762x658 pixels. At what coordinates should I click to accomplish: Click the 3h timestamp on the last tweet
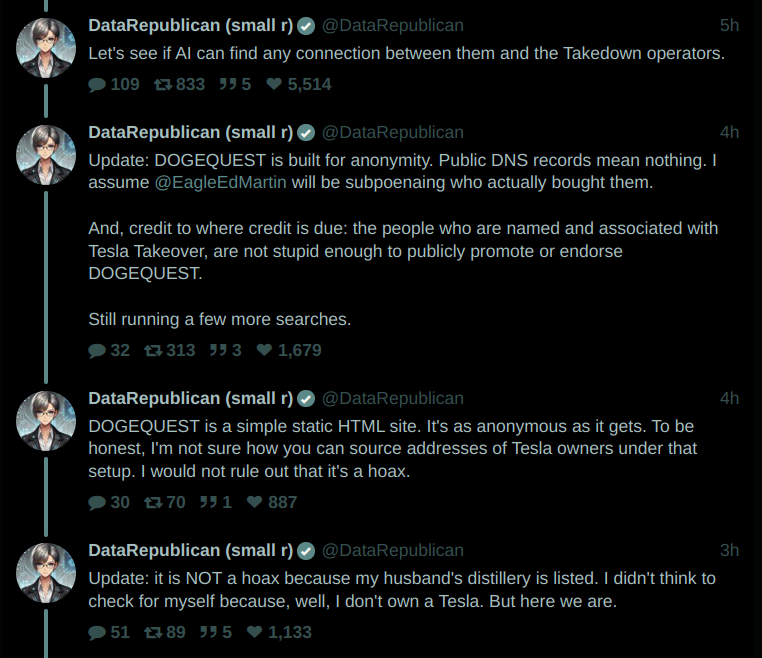729,550
